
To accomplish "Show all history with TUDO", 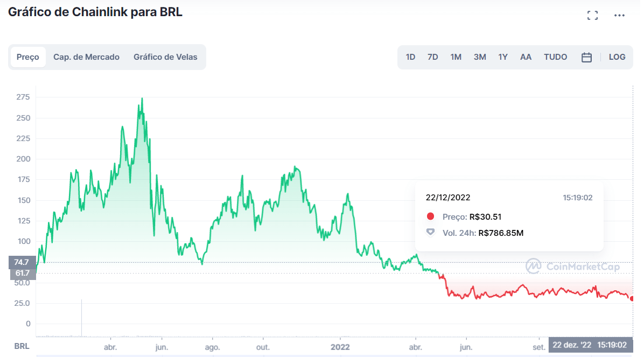I will pyautogui.click(x=555, y=57).
